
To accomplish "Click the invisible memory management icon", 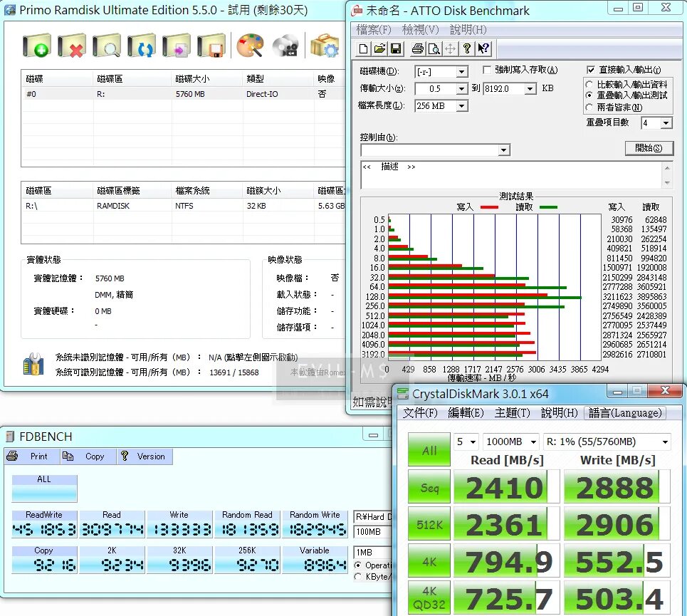I will (x=33, y=364).
